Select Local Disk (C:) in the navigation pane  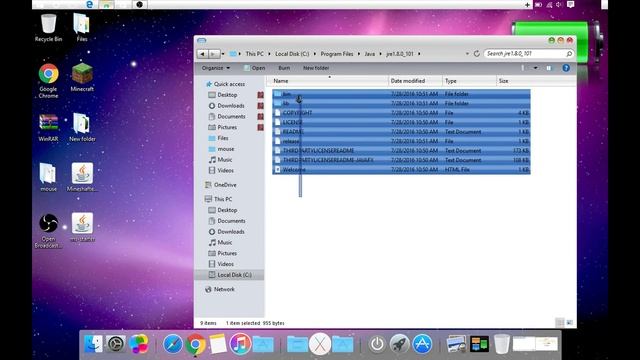230,275
